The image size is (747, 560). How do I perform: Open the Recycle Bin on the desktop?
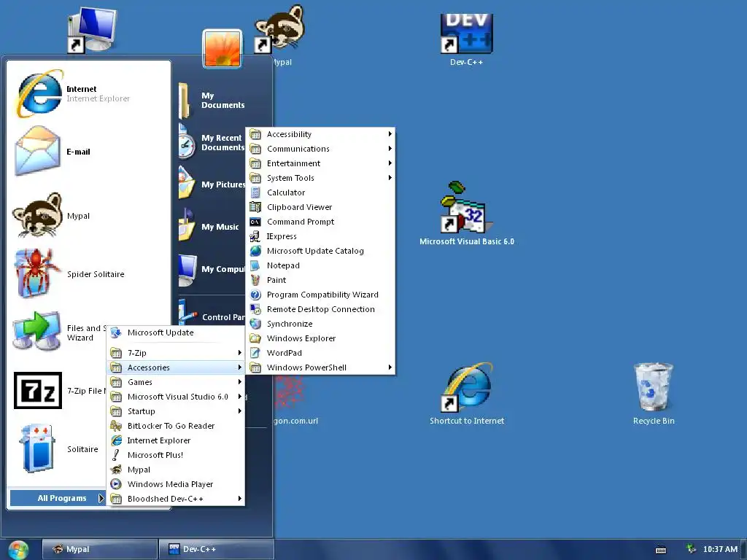[x=653, y=394]
